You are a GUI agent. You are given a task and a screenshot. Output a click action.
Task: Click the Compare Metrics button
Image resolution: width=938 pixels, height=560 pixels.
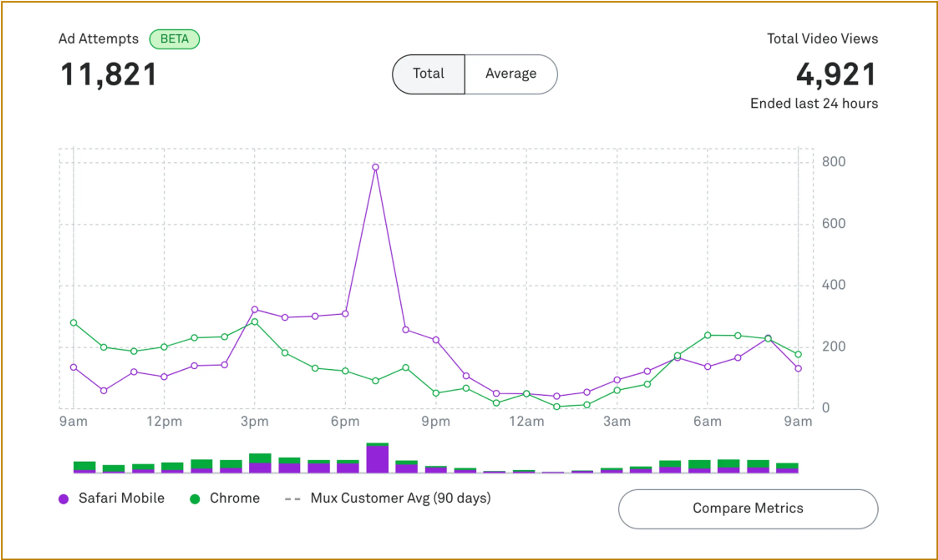pyautogui.click(x=748, y=509)
